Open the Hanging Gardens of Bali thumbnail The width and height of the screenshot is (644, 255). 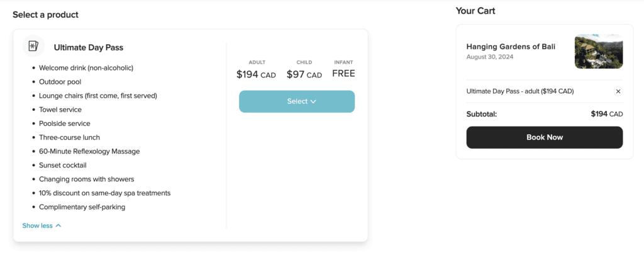coord(598,52)
